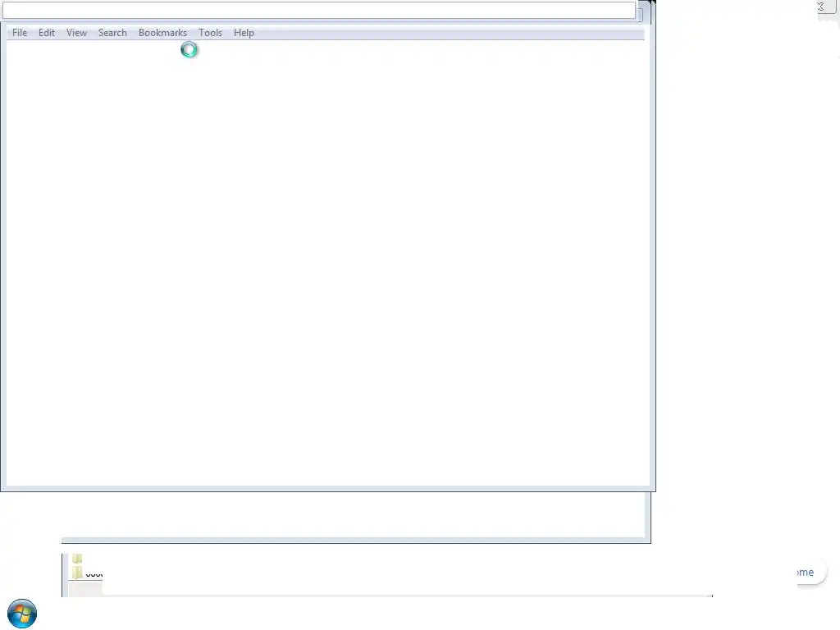Open the Search menu
Image resolution: width=840 pixels, height=630 pixels.
(x=112, y=33)
